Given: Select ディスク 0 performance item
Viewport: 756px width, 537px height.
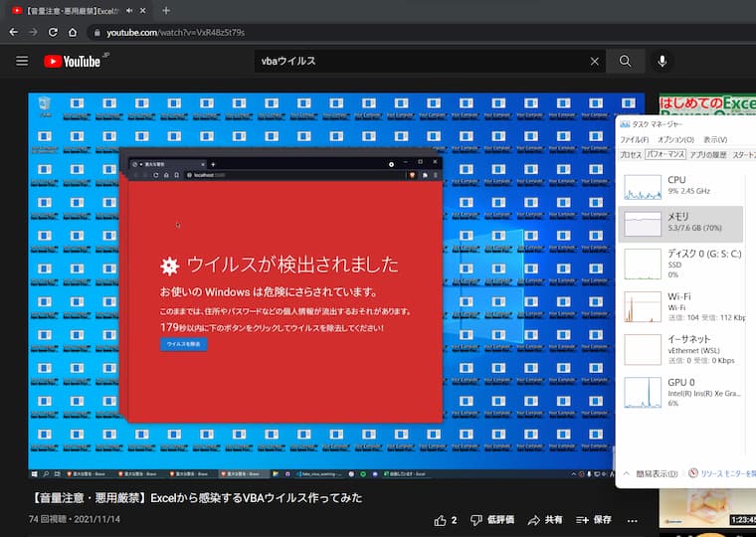Looking at the screenshot, I should click(680, 264).
